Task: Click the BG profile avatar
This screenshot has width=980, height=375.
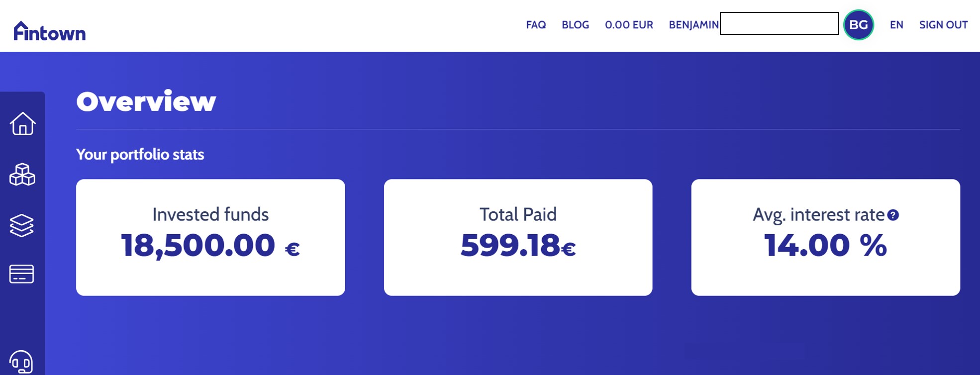Action: pyautogui.click(x=858, y=24)
